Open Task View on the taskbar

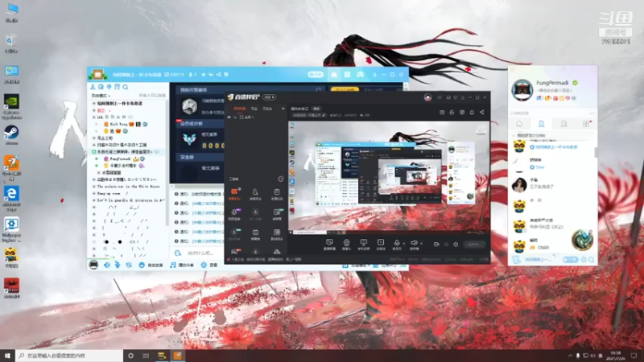[146, 356]
